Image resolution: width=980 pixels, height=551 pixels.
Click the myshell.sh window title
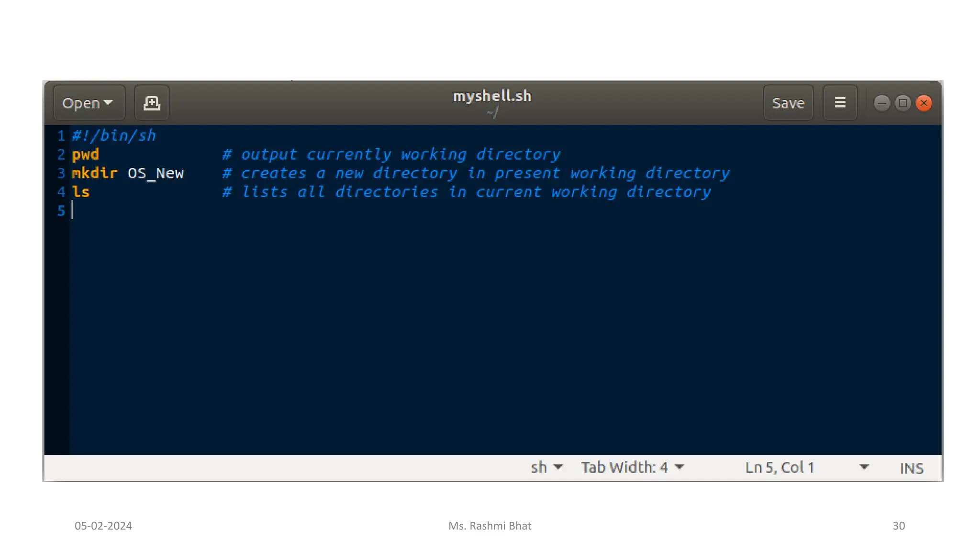[492, 96]
